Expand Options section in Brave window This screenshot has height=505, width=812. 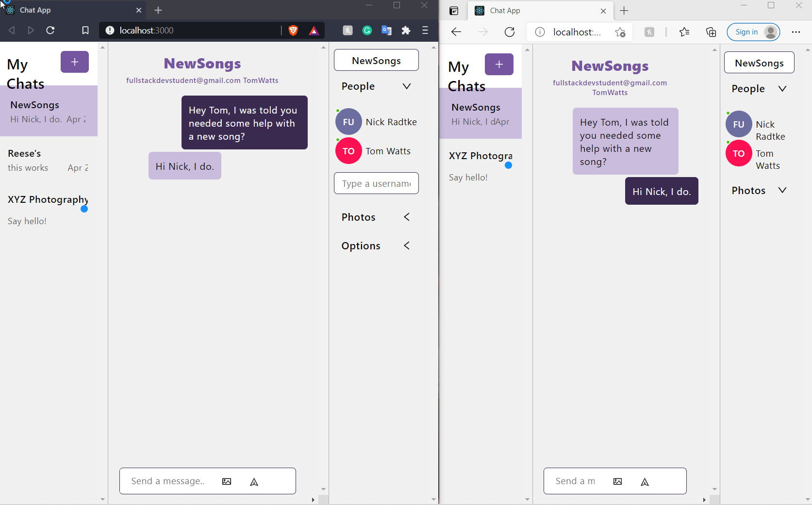(407, 245)
